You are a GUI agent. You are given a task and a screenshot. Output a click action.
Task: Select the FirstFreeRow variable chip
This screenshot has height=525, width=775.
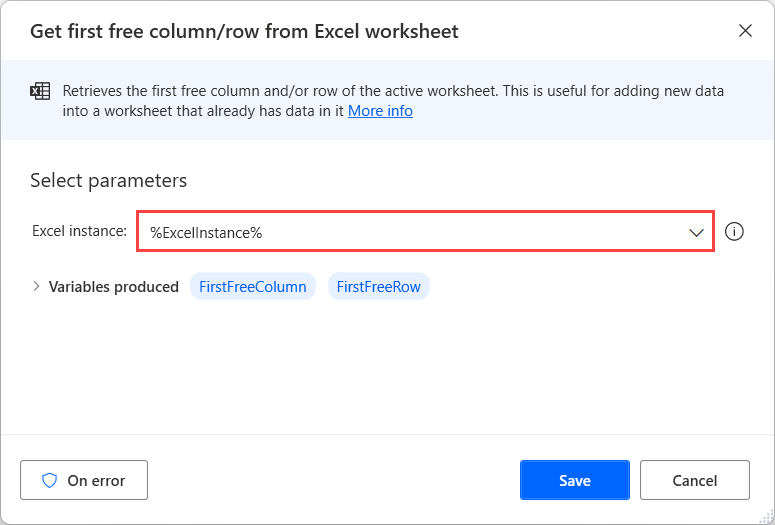pyautogui.click(x=378, y=287)
